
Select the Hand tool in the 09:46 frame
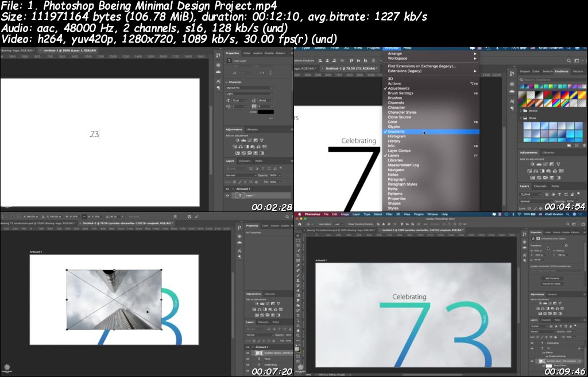click(x=298, y=330)
